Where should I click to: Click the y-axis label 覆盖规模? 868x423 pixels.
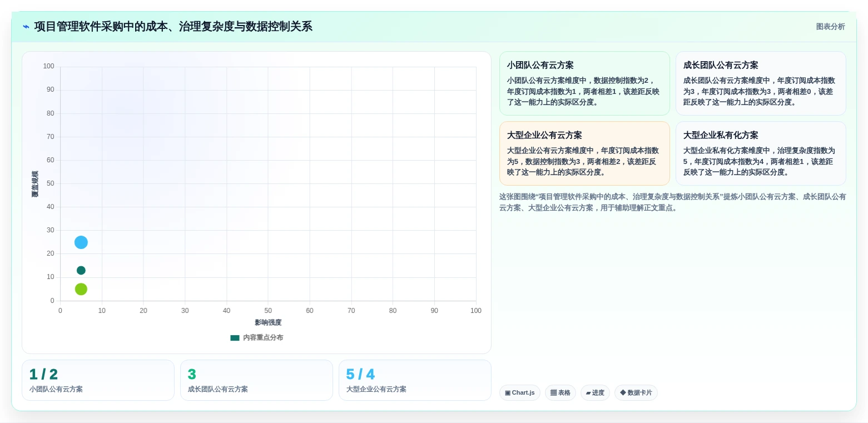pyautogui.click(x=35, y=184)
